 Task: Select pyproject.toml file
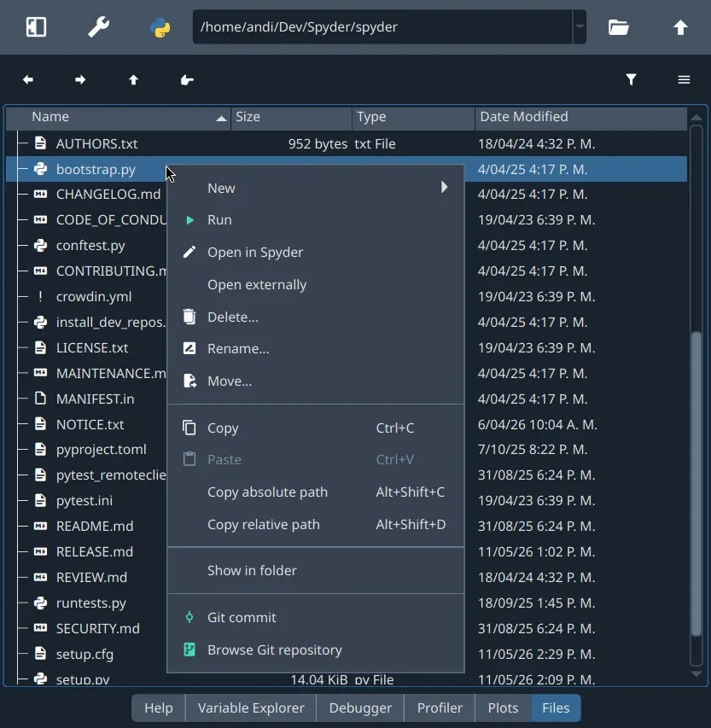click(x=102, y=450)
